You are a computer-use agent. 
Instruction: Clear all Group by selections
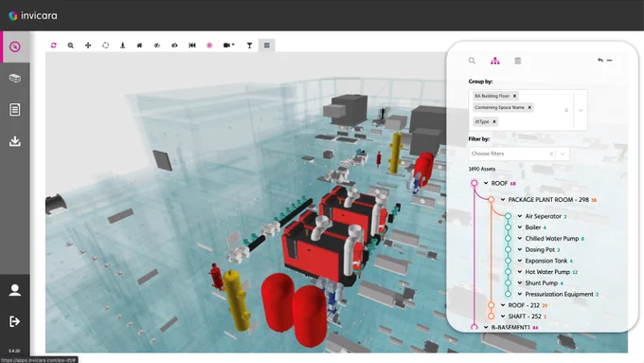tap(566, 110)
